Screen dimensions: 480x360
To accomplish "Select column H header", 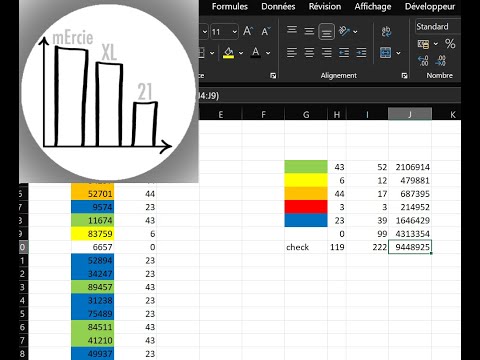I will 337,114.
